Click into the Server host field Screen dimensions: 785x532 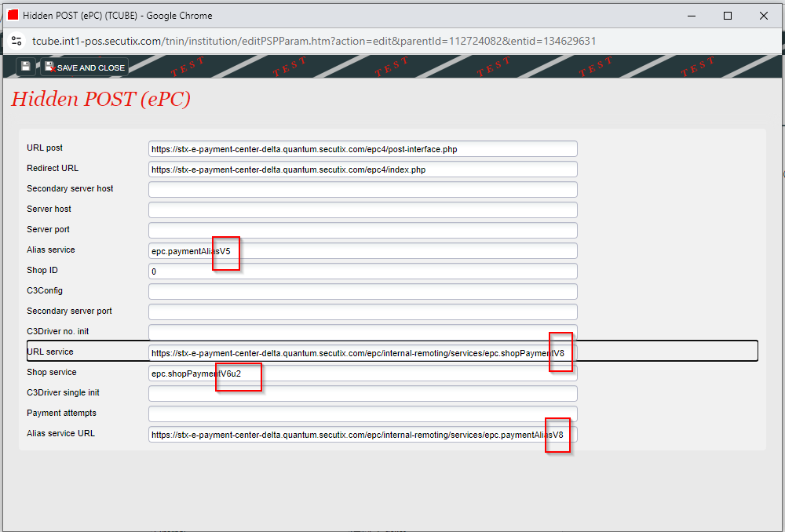pos(363,210)
